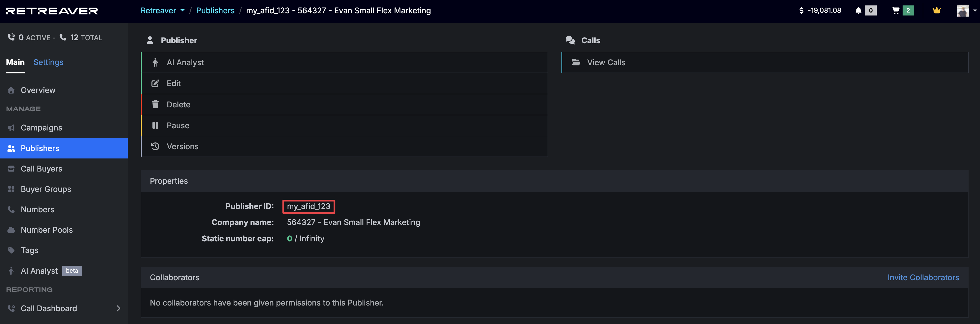Click the Publisher person header icon
This screenshot has width=980, height=324.
point(150,40)
